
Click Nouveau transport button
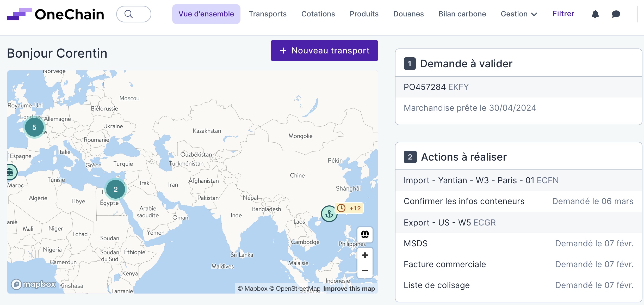324,51
